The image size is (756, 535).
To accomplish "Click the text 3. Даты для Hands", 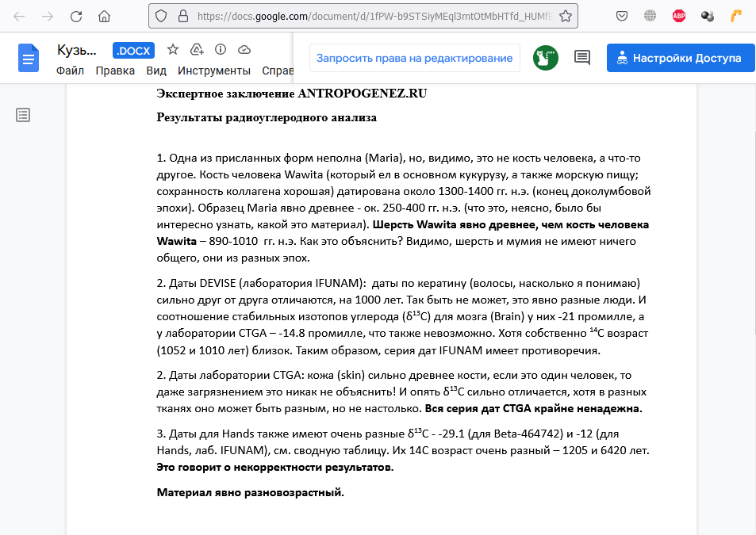I will click(205, 434).
